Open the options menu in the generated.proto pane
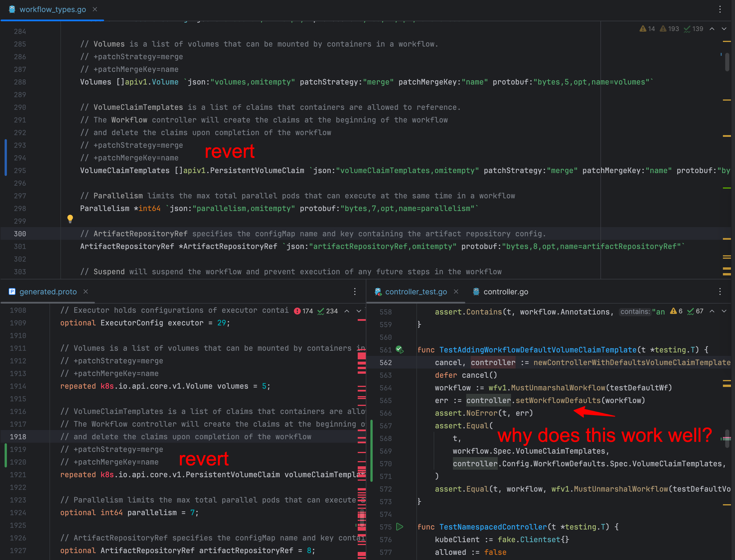Viewport: 735px width, 560px height. tap(355, 291)
